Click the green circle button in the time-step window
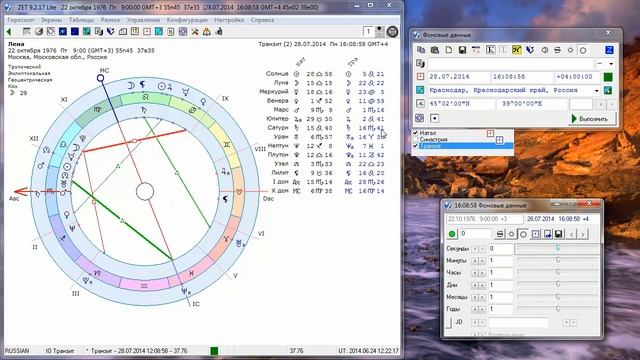The height and width of the screenshot is (360, 640). pos(452,234)
